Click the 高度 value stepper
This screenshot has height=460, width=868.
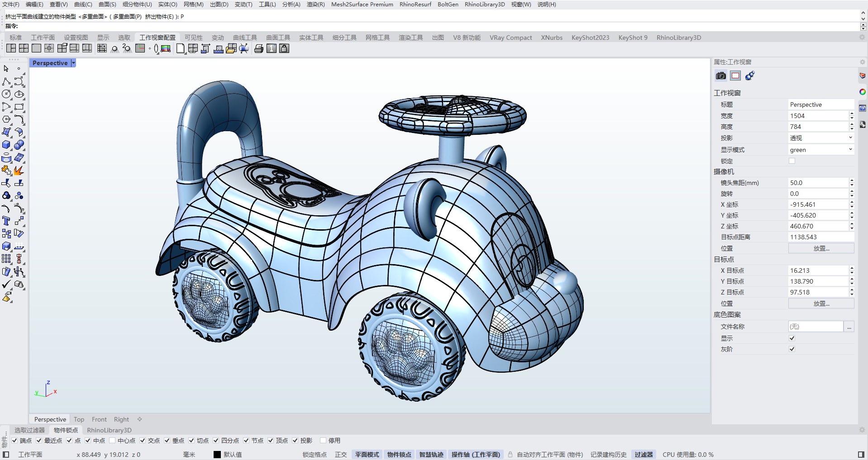(x=852, y=127)
